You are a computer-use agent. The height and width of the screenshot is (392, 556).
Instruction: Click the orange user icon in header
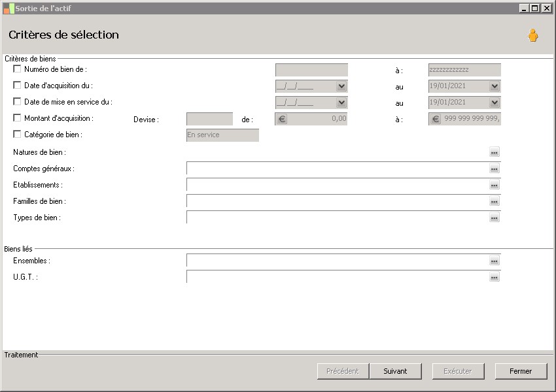coord(533,36)
